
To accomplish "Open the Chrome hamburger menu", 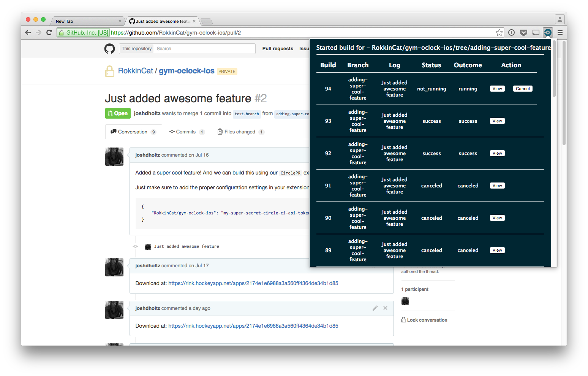I will (560, 33).
